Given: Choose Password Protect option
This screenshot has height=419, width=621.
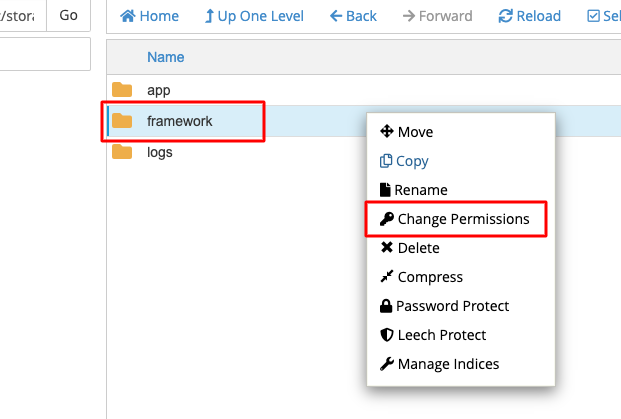Looking at the screenshot, I should (452, 306).
